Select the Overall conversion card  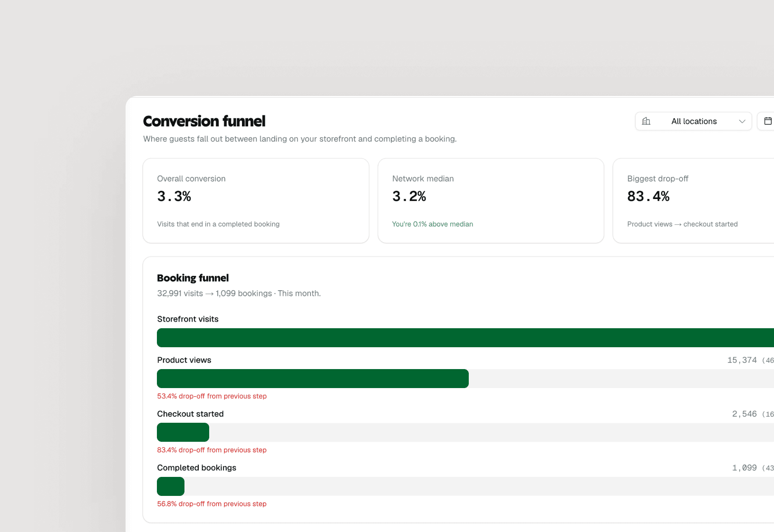tap(256, 200)
